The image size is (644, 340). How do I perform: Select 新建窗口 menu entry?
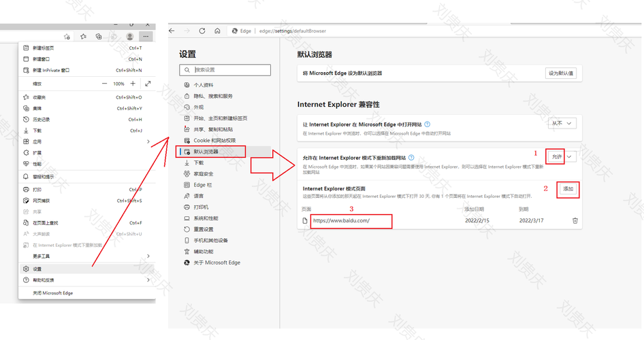point(86,59)
